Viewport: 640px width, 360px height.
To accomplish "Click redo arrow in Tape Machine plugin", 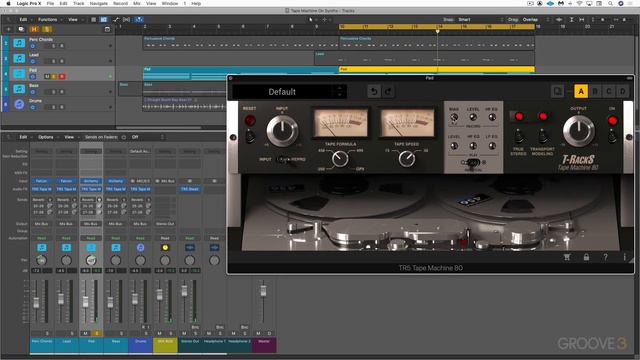I will [388, 91].
